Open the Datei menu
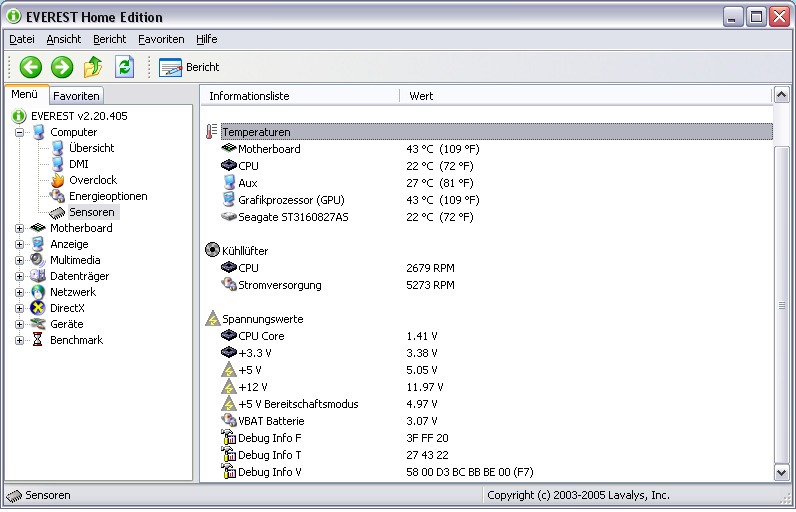 (x=22, y=39)
